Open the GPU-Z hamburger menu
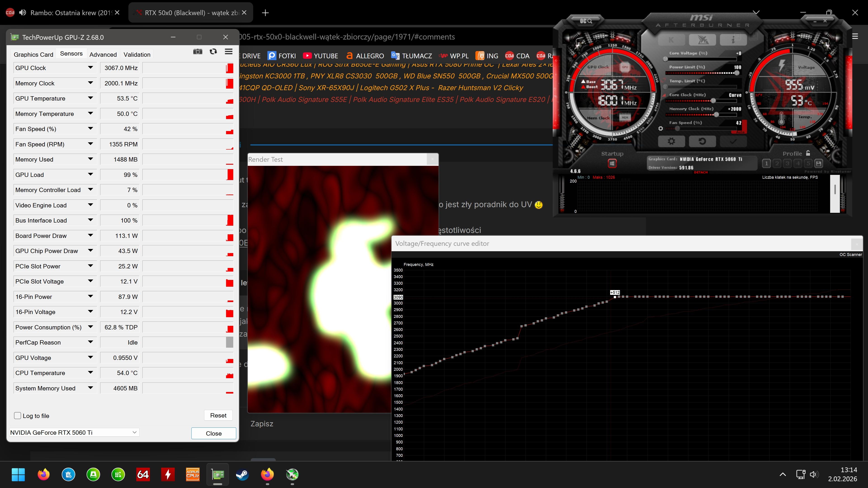Screen dimensions: 868x488 pyautogui.click(x=229, y=52)
